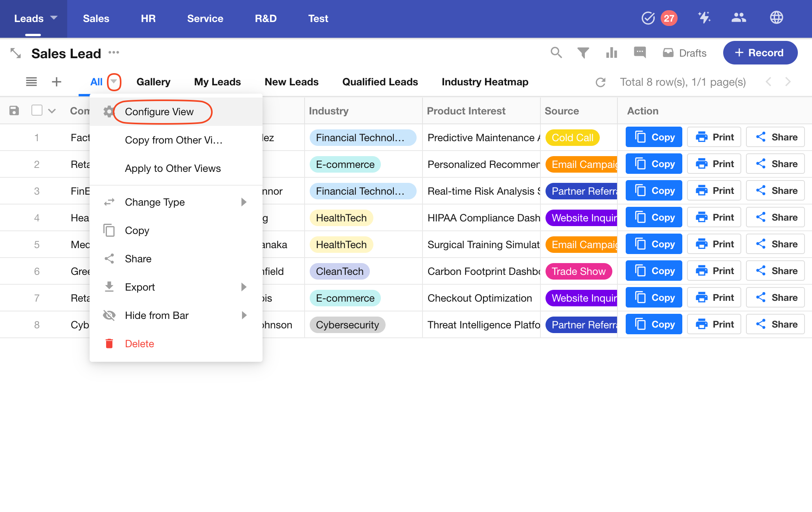The width and height of the screenshot is (812, 512).
Task: Select Configure View menu item
Action: 159,112
